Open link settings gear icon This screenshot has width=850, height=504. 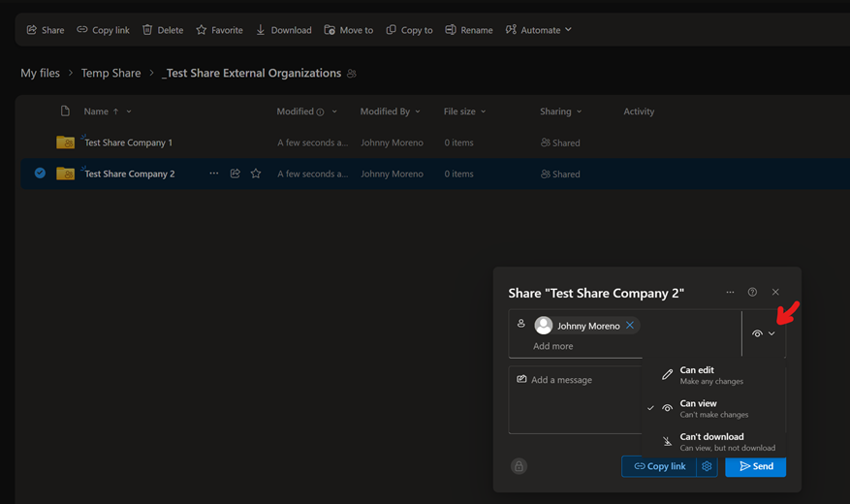point(707,466)
